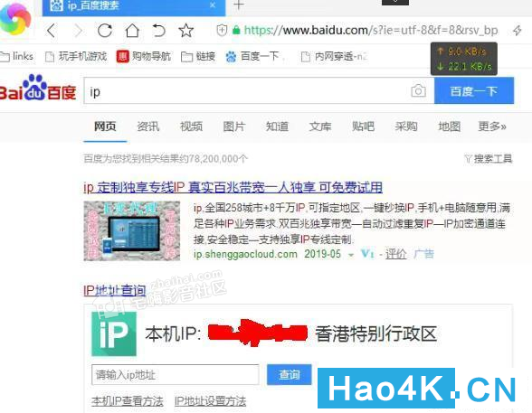This screenshot has height=413, width=532.
Task: Expand the 更多» category menu
Action: [492, 127]
